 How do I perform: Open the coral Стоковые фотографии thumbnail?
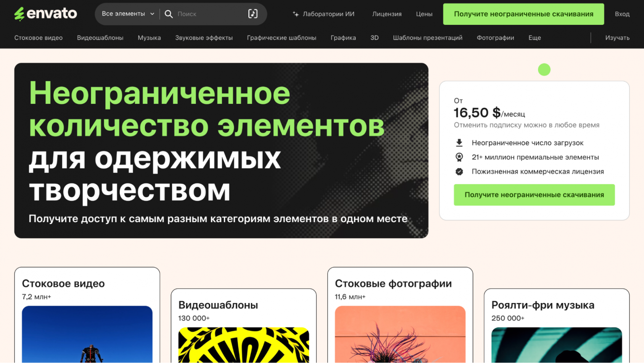coord(400,334)
